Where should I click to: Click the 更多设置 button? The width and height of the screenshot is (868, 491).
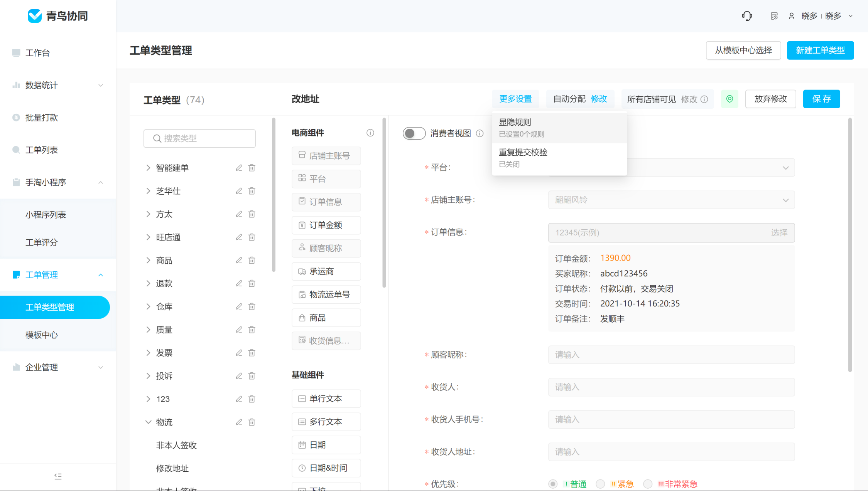click(x=515, y=99)
